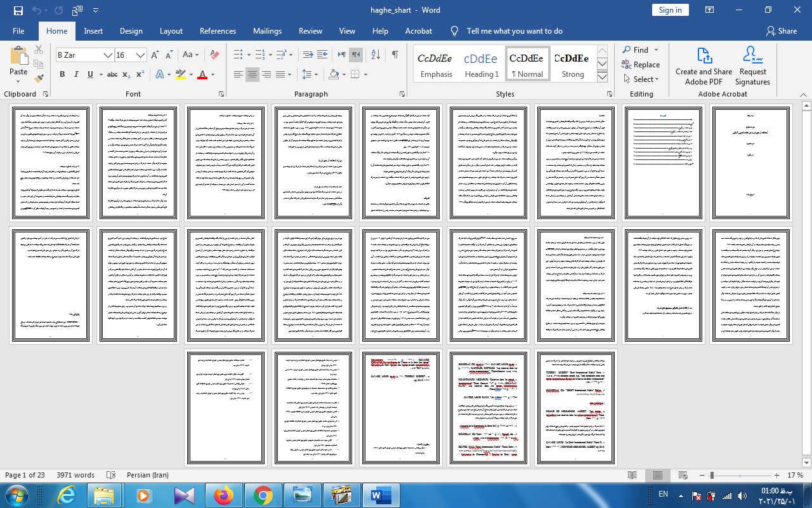Open Firefox from the taskbar
This screenshot has height=508, width=812.
223,495
